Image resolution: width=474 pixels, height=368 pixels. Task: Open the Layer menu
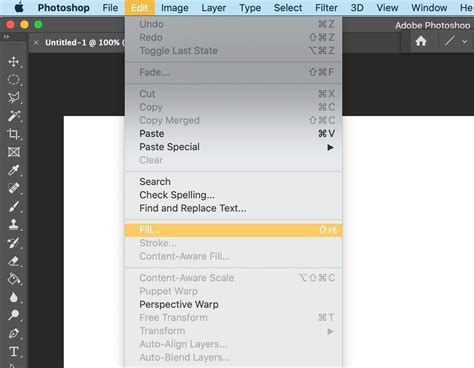(214, 8)
